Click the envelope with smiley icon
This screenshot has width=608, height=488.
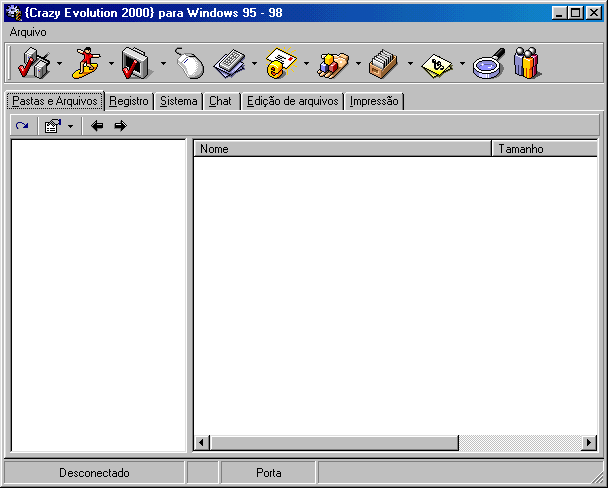(282, 63)
